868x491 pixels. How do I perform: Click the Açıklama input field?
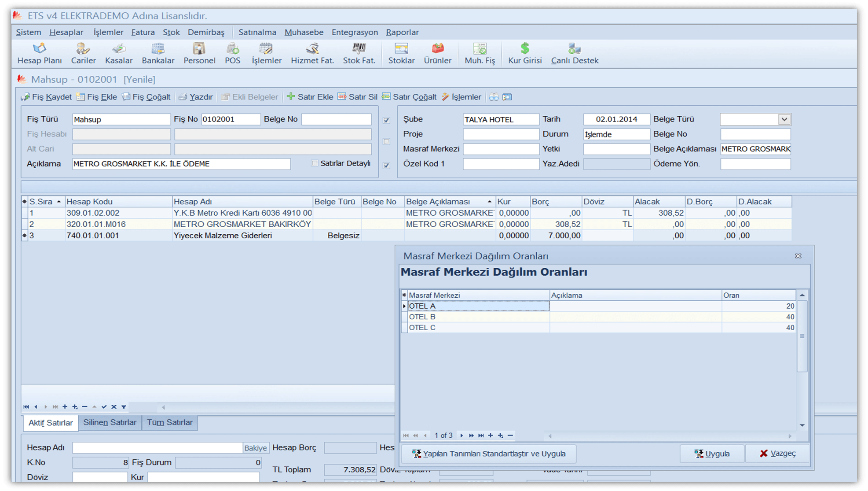(x=181, y=164)
